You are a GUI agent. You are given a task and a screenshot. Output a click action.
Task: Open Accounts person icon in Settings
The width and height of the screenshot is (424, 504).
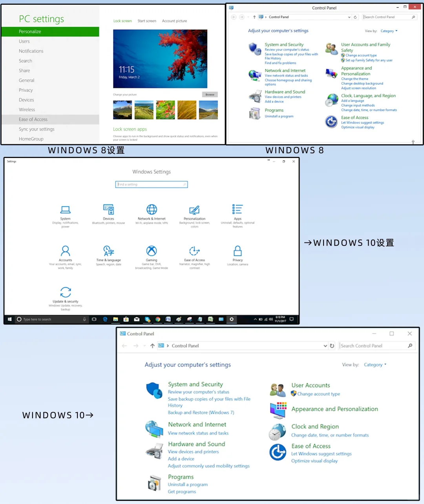click(x=66, y=251)
